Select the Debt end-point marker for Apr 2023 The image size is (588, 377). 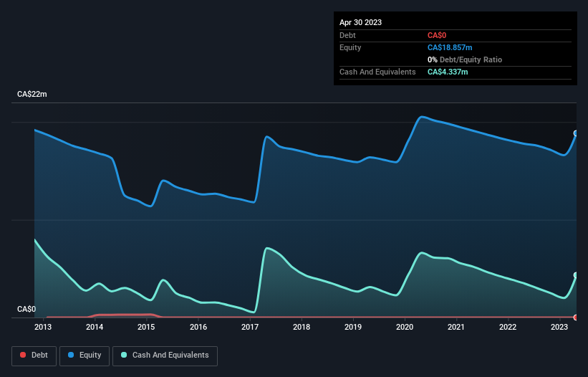[x=576, y=318]
